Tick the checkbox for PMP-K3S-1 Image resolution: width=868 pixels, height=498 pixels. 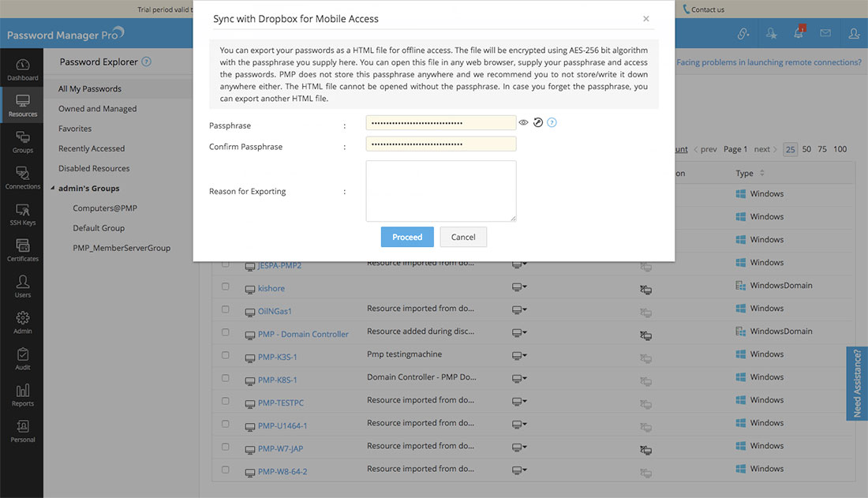point(226,355)
